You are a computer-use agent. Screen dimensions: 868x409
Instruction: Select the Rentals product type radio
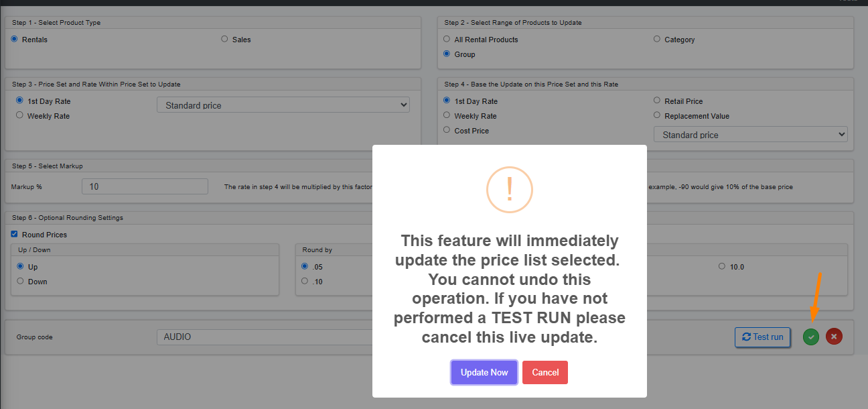pos(15,40)
